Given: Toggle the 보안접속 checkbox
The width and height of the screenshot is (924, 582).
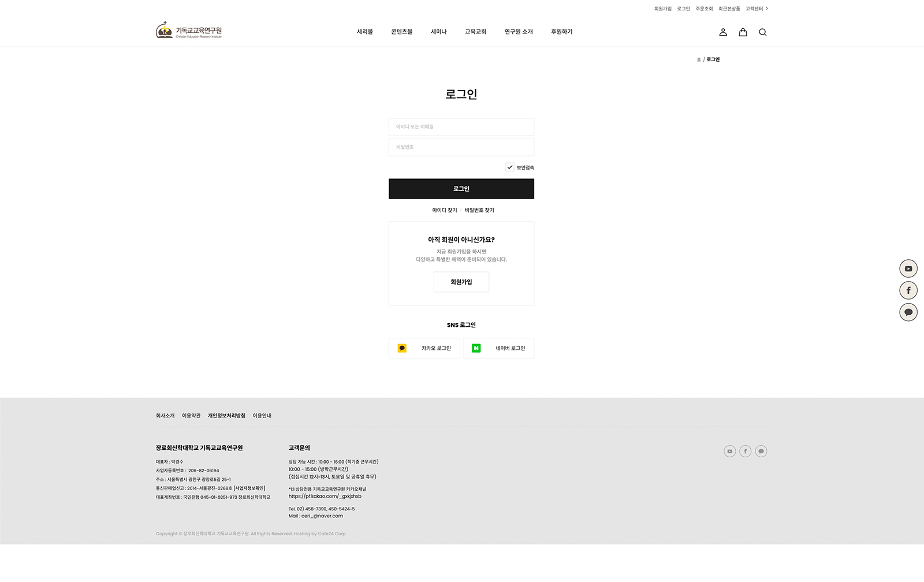Looking at the screenshot, I should coord(510,167).
